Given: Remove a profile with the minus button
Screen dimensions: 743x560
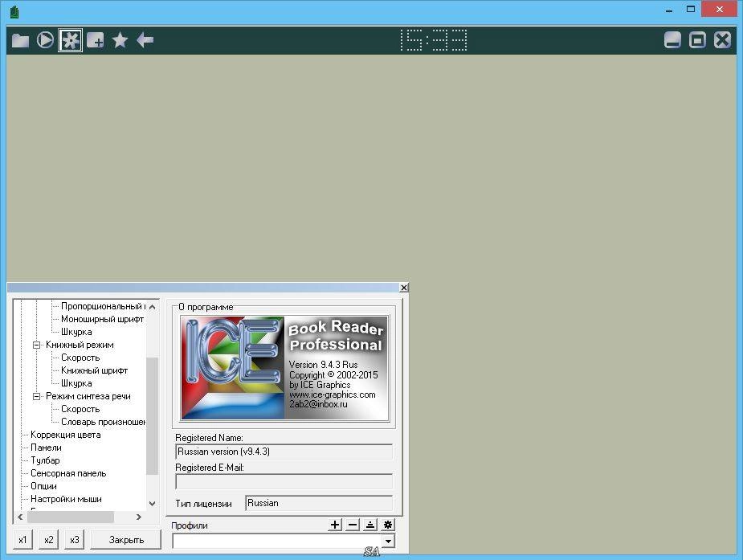Looking at the screenshot, I should [x=353, y=525].
